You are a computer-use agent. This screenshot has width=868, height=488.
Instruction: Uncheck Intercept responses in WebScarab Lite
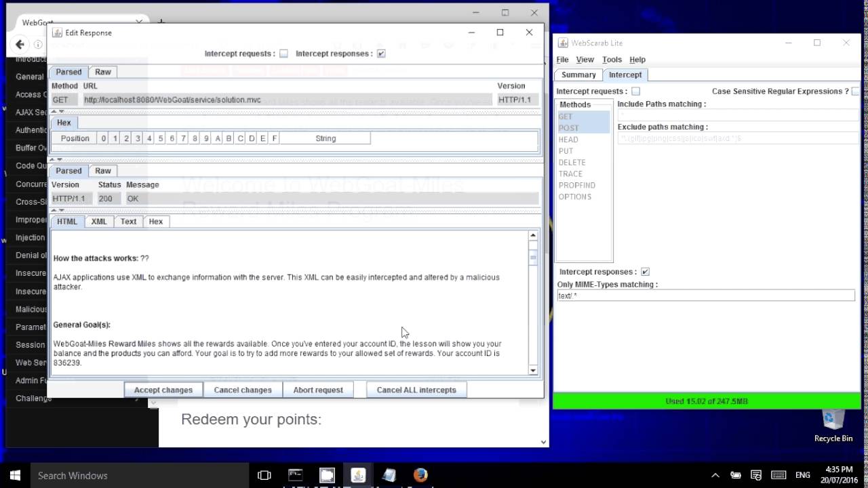tap(645, 272)
